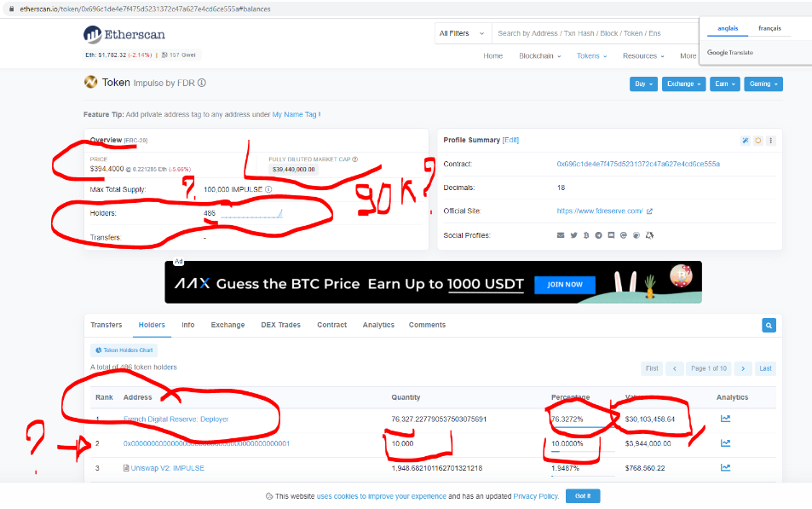Open French Digital Reserve: Deployer address
The height and width of the screenshot is (509, 812).
pyautogui.click(x=176, y=419)
